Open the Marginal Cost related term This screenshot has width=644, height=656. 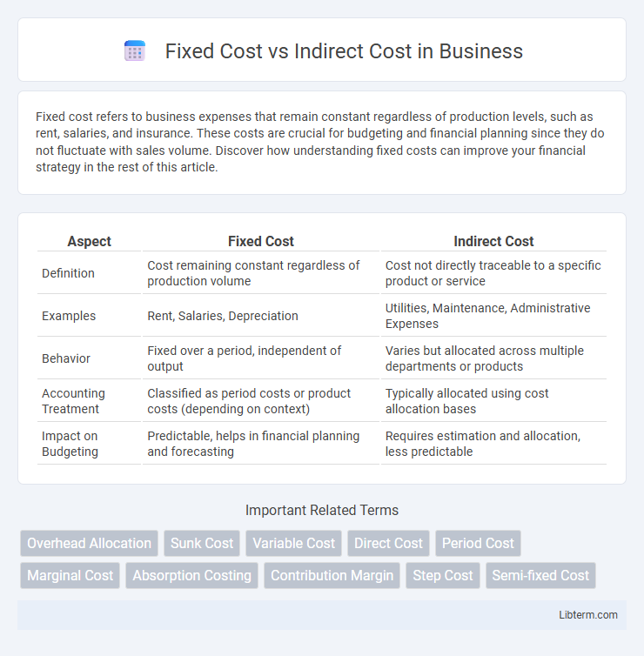70,575
